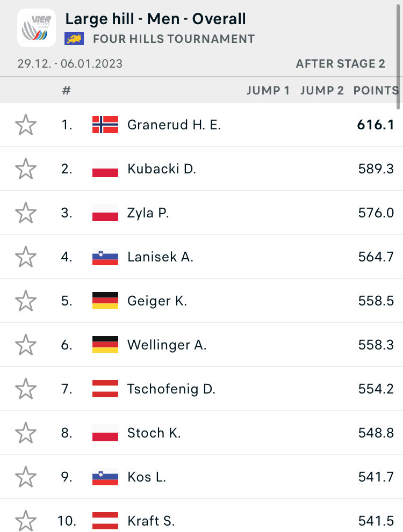Click the # rank column header
The width and height of the screenshot is (403, 532).
pyautogui.click(x=66, y=90)
